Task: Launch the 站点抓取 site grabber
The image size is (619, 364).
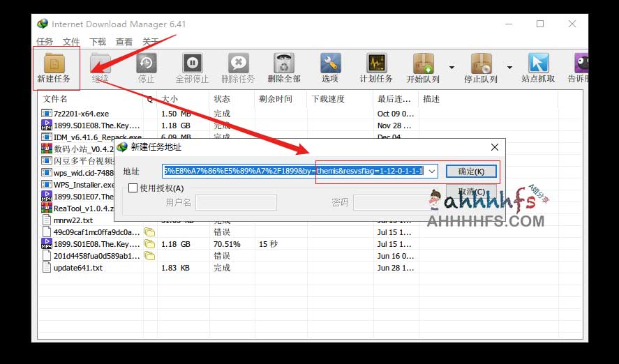Action: (538, 63)
